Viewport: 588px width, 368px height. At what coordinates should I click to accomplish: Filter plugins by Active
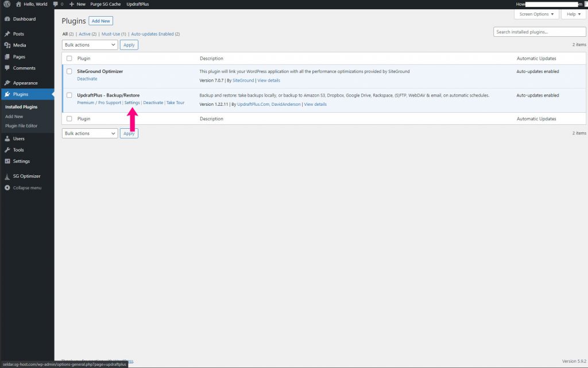pyautogui.click(x=84, y=34)
